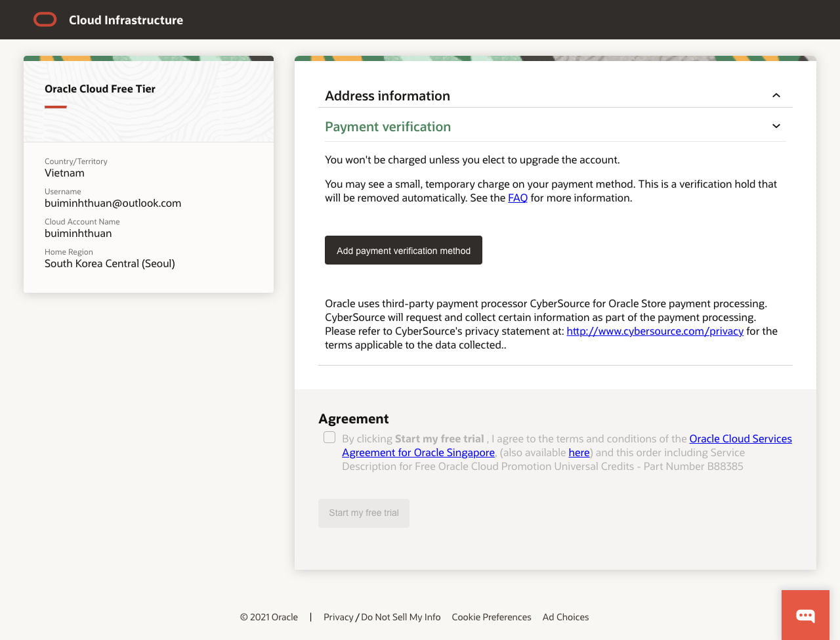Image resolution: width=840 pixels, height=640 pixels.
Task: Click the © 2021 Oracle footer text
Action: point(269,617)
